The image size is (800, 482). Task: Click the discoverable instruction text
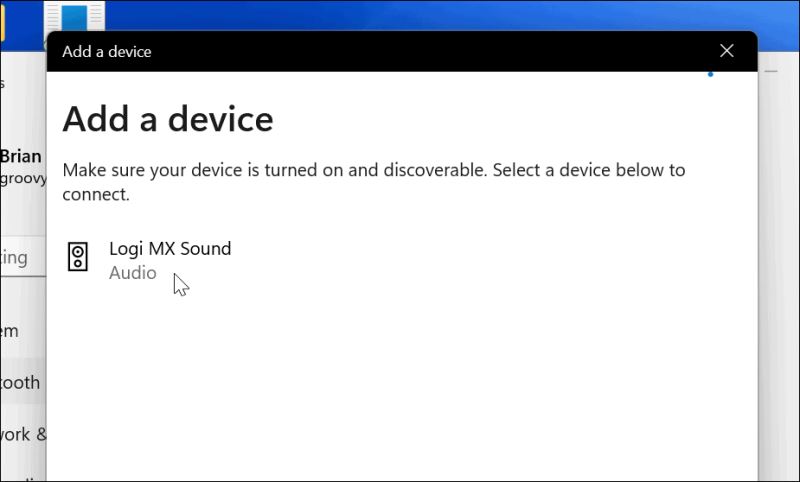[373, 182]
